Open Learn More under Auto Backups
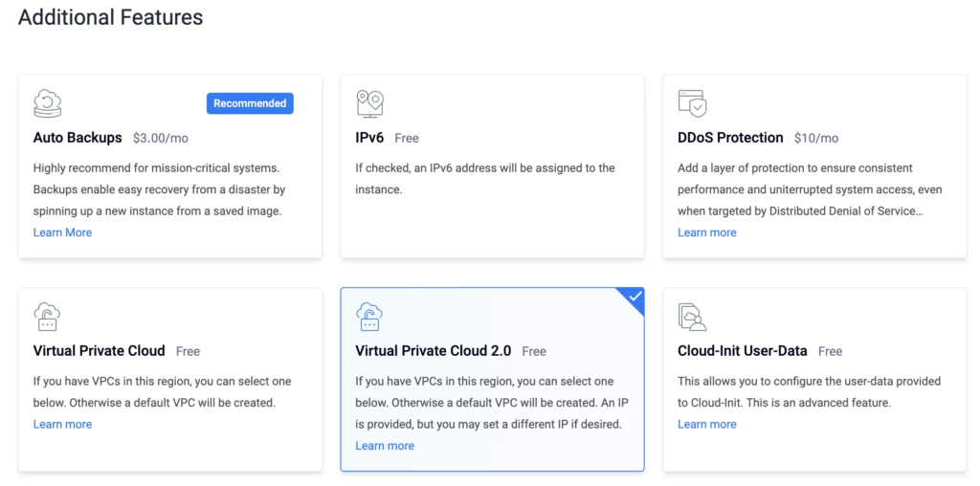This screenshot has height=486, width=980. pyautogui.click(x=62, y=232)
